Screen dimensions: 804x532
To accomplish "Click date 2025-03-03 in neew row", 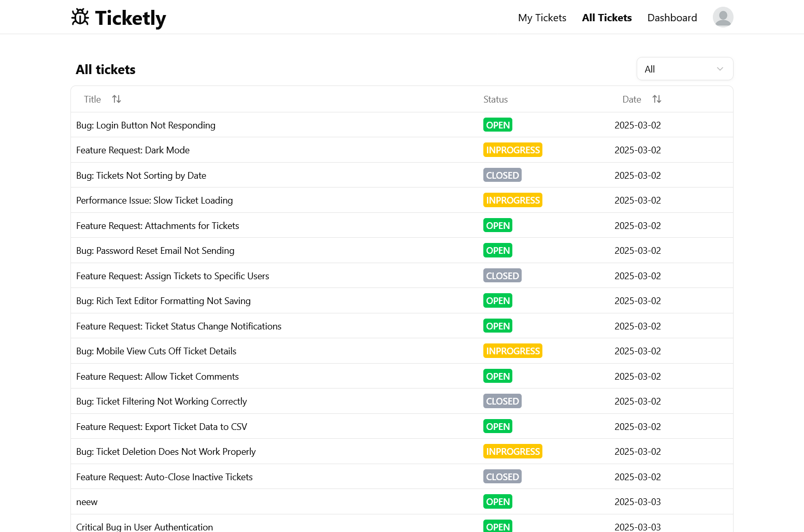I will point(638,502).
